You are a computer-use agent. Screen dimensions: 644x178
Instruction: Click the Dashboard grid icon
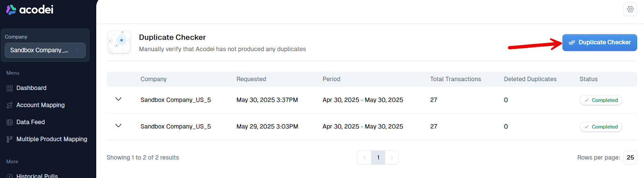point(10,88)
